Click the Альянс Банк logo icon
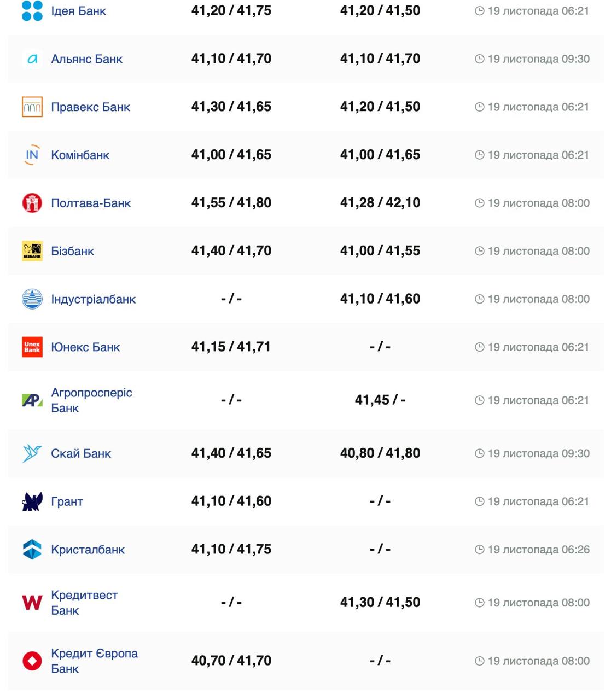Viewport: 611px width, 700px height. click(x=32, y=59)
